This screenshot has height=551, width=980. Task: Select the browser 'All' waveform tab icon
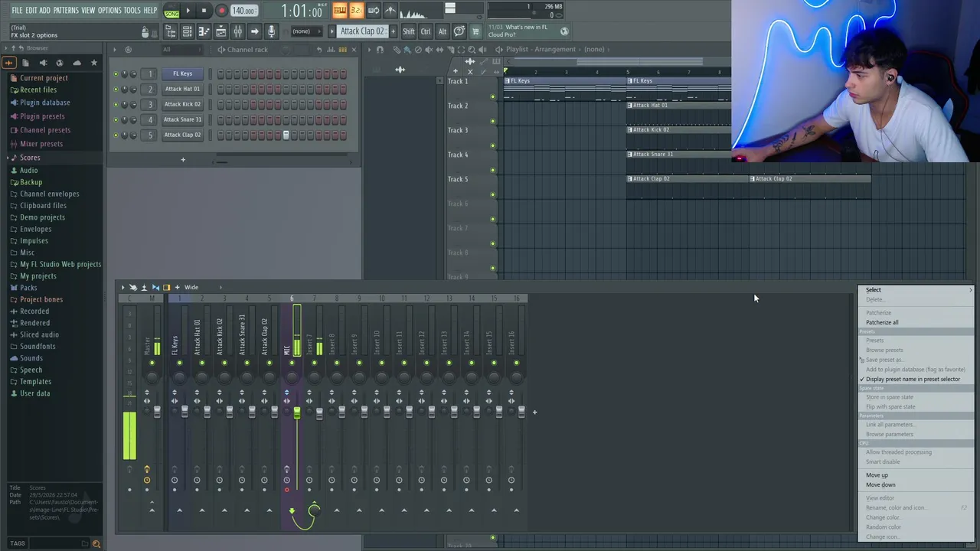coord(8,63)
